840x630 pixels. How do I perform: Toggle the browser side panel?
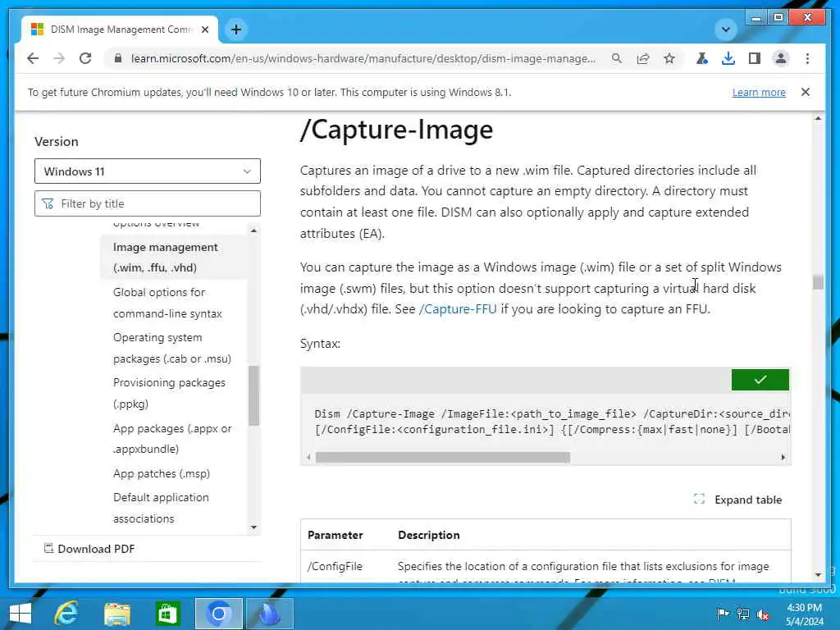pos(755,58)
